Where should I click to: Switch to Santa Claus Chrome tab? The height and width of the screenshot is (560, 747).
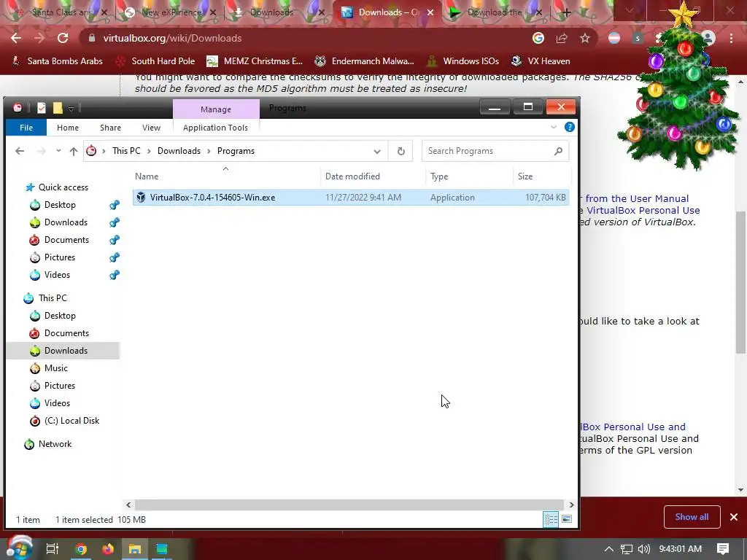click(x=61, y=12)
